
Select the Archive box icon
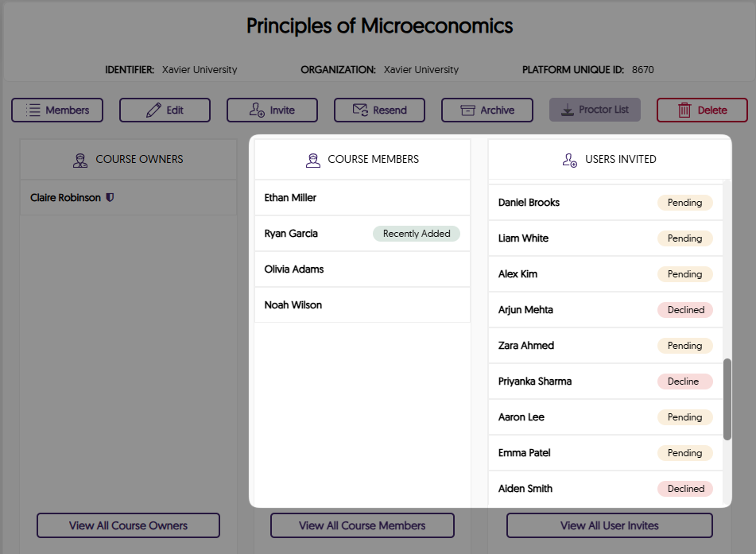point(467,110)
